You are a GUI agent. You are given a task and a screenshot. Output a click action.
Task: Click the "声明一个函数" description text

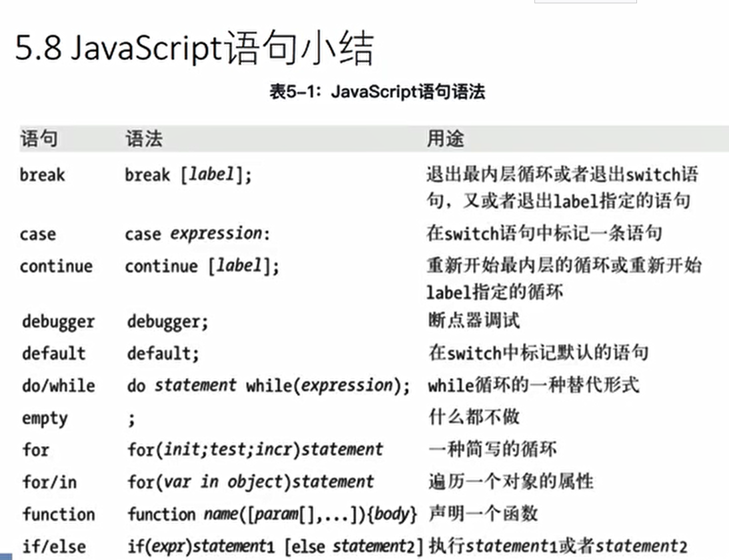483,514
